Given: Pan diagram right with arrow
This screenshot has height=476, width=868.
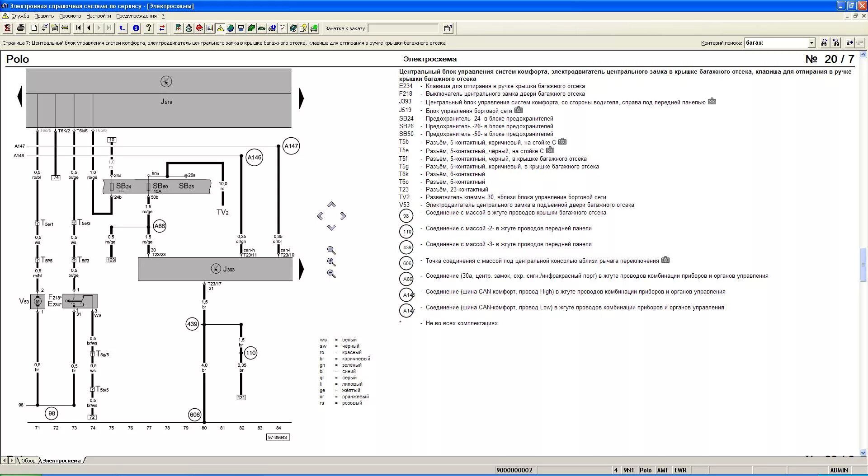Looking at the screenshot, I should point(343,216).
